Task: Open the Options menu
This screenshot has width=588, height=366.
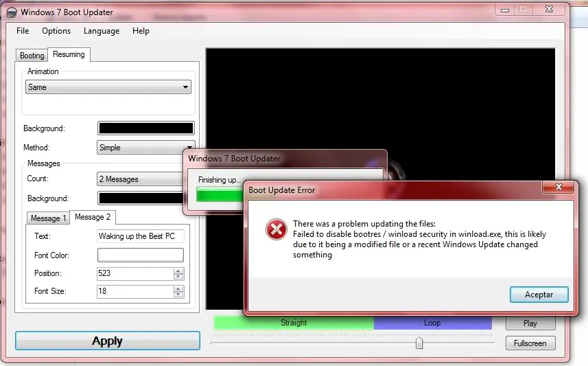Action: (56, 31)
